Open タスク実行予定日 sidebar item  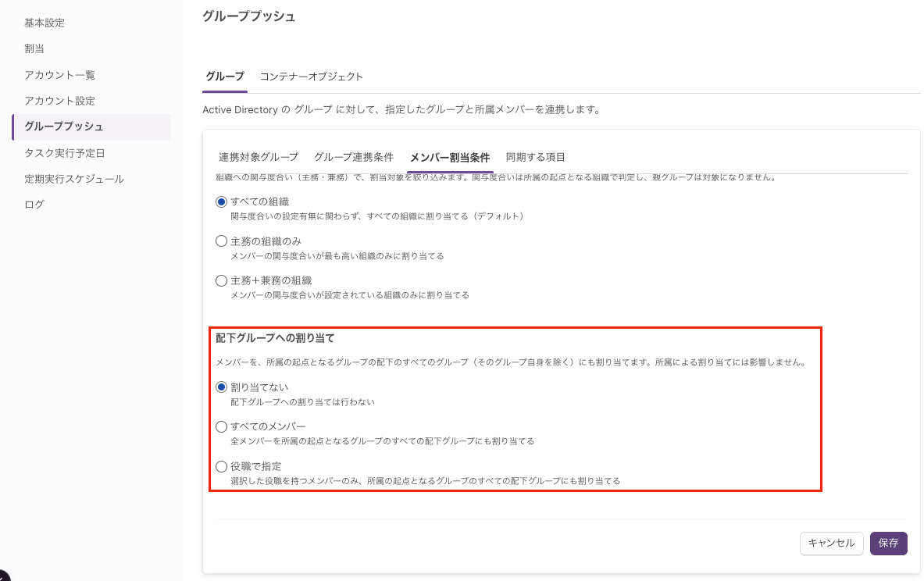[x=65, y=153]
